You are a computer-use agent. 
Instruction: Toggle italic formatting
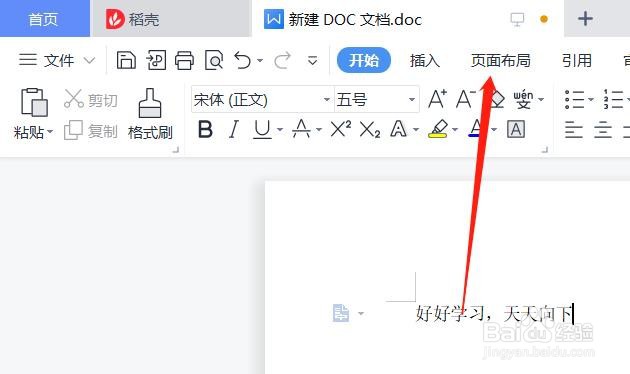tap(233, 130)
